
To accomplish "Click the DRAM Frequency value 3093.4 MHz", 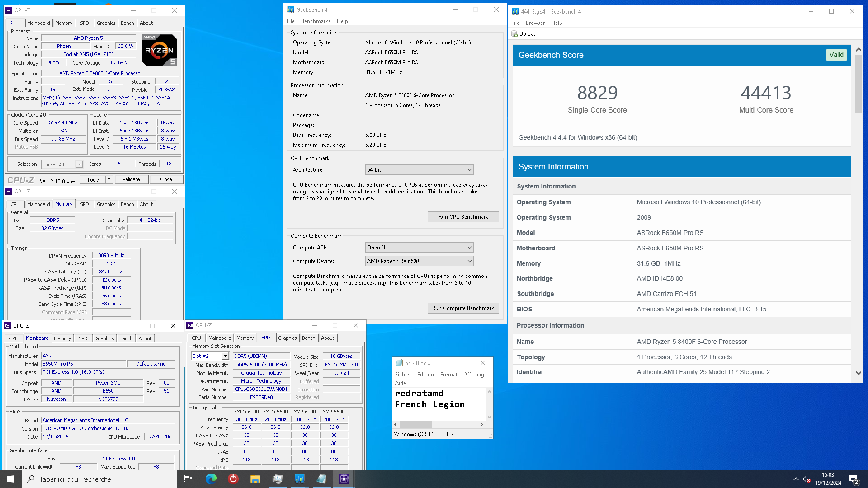I will [111, 255].
